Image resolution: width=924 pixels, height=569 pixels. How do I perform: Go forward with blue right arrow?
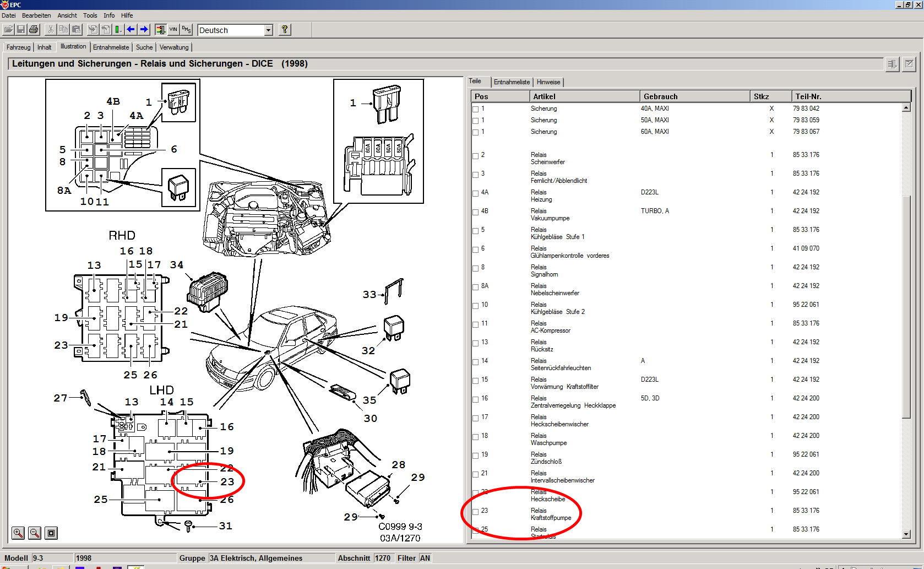point(144,30)
